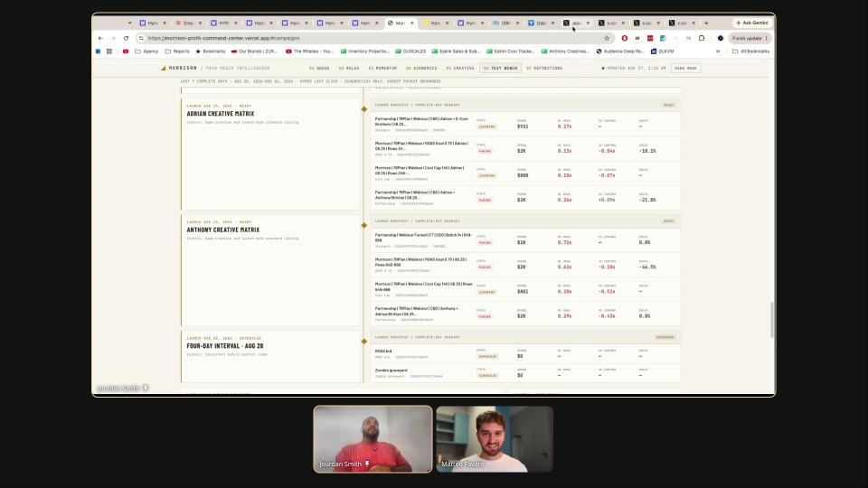This screenshot has width=868, height=488.
Task: Open the Inventory Projection bookmark
Action: tap(364, 52)
